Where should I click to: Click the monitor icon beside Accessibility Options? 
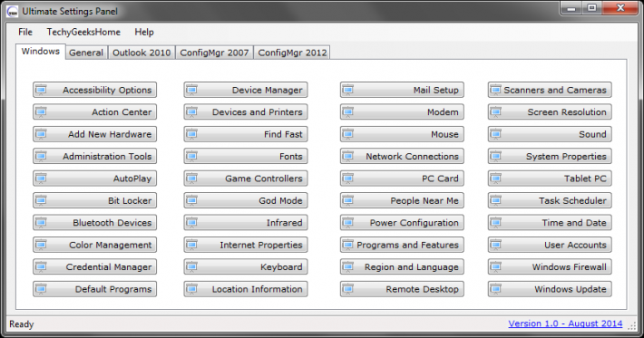(x=41, y=90)
